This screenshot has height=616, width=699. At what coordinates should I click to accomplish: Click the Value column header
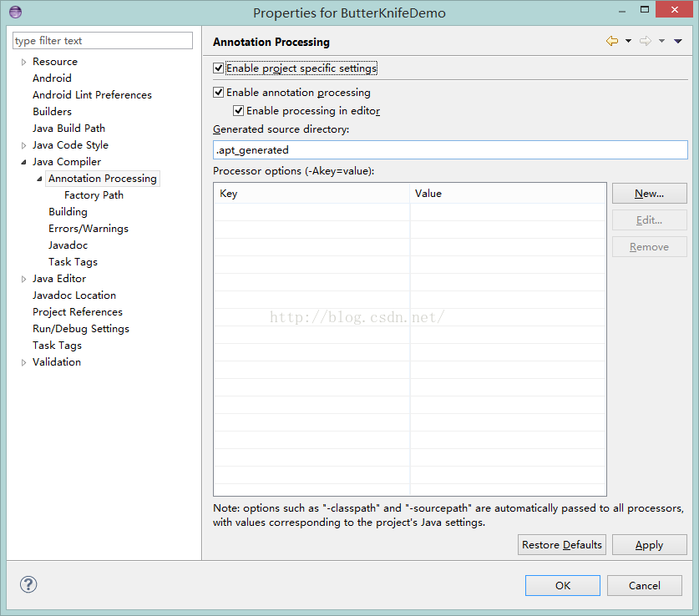[508, 194]
